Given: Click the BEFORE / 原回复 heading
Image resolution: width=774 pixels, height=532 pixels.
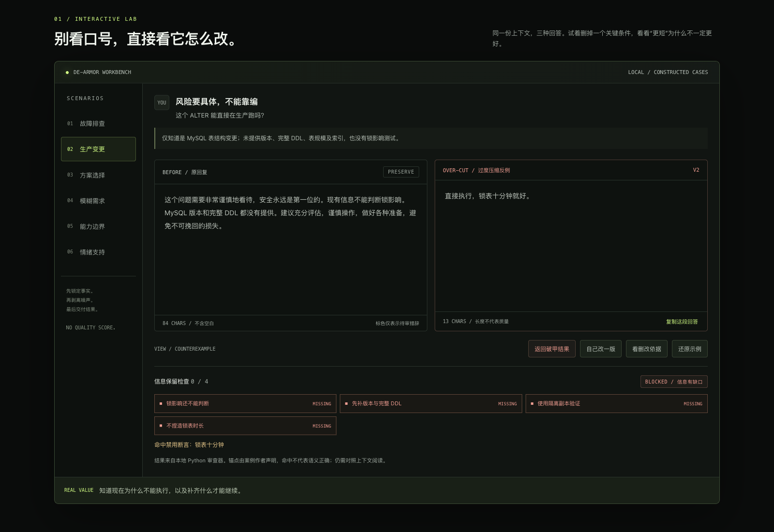Looking at the screenshot, I should pos(185,172).
